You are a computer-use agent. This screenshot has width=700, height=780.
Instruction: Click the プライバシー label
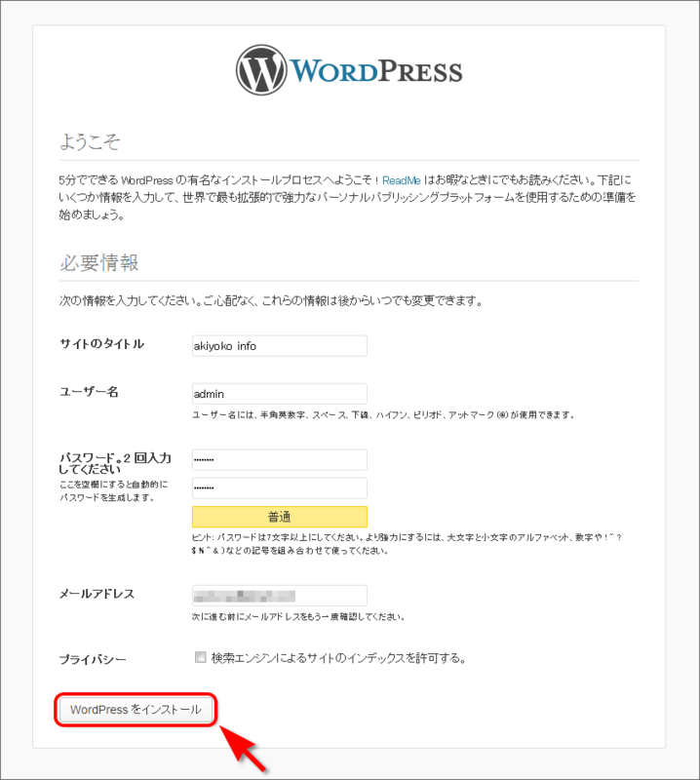click(x=93, y=660)
